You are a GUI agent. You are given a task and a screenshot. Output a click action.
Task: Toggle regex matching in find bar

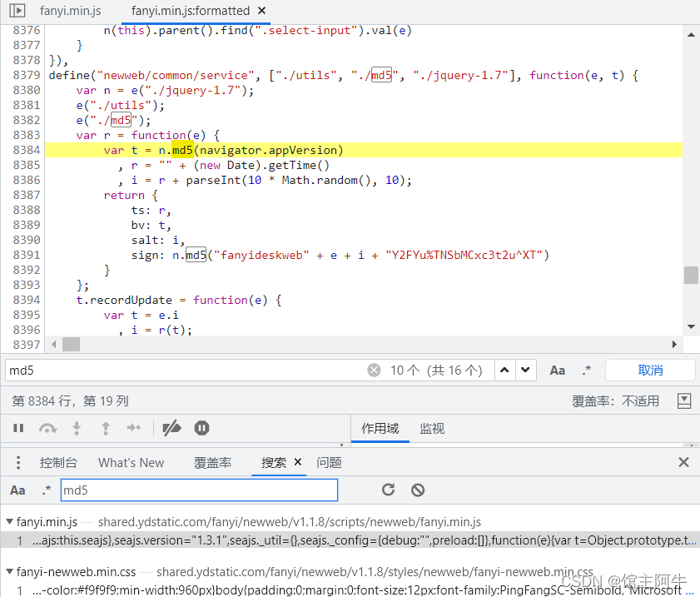pos(586,371)
